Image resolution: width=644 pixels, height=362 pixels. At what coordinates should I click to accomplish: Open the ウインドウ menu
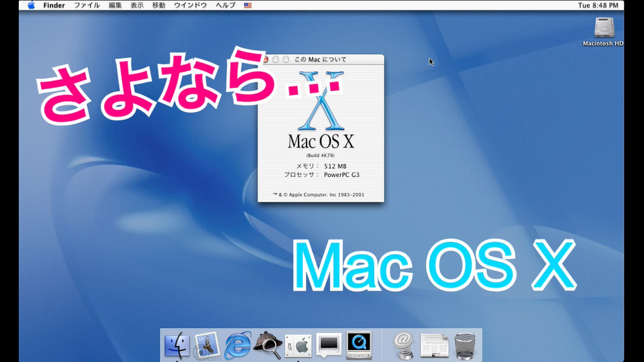[190, 5]
